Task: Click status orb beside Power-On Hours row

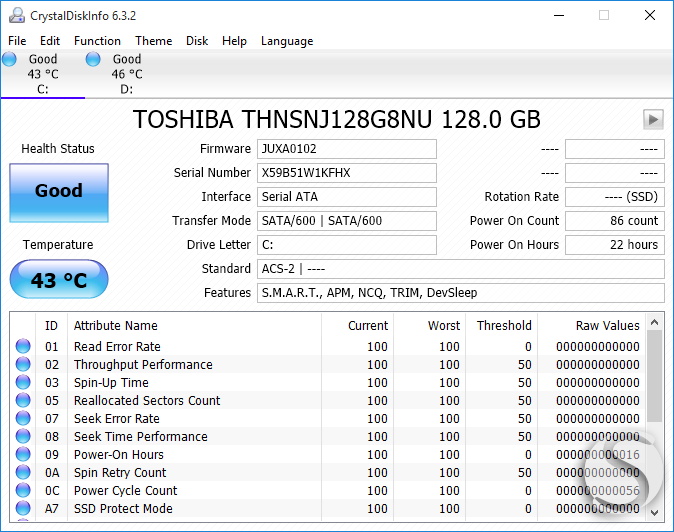Action: tap(23, 454)
